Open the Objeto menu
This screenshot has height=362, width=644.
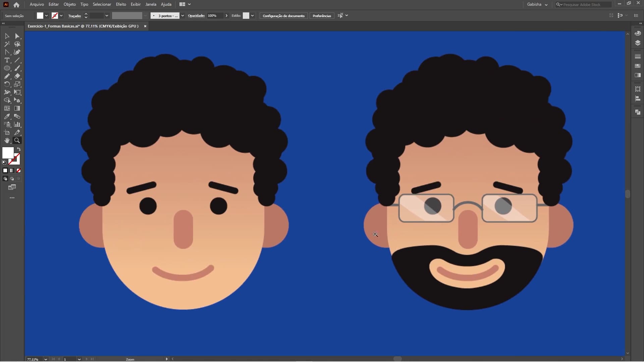click(70, 4)
